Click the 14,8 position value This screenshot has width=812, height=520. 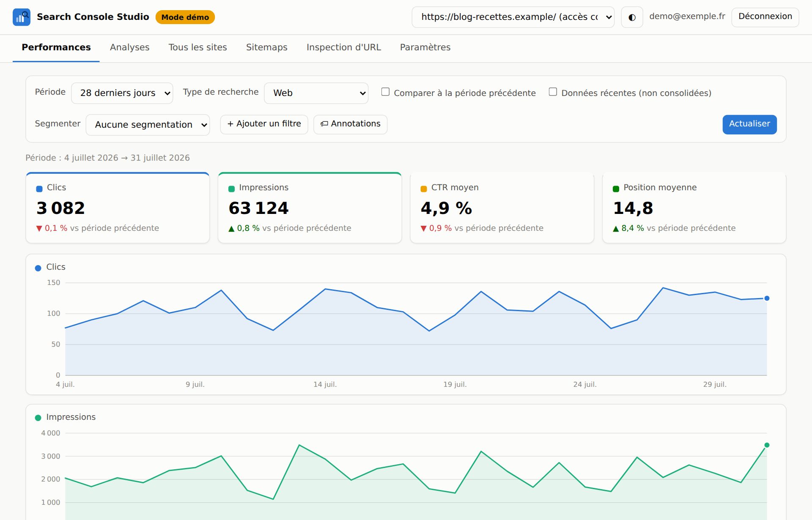pyautogui.click(x=633, y=208)
